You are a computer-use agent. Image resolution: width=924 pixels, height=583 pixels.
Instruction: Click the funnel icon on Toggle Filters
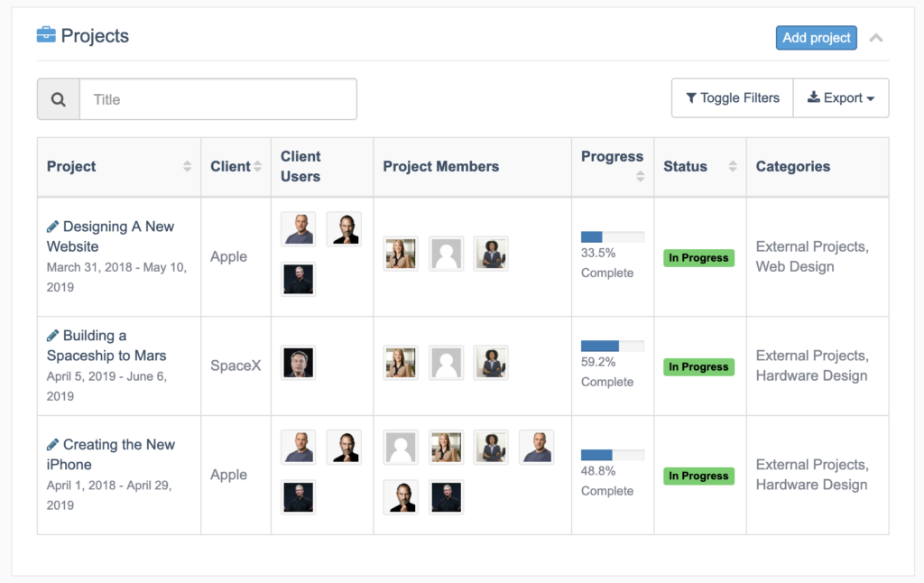click(x=693, y=97)
